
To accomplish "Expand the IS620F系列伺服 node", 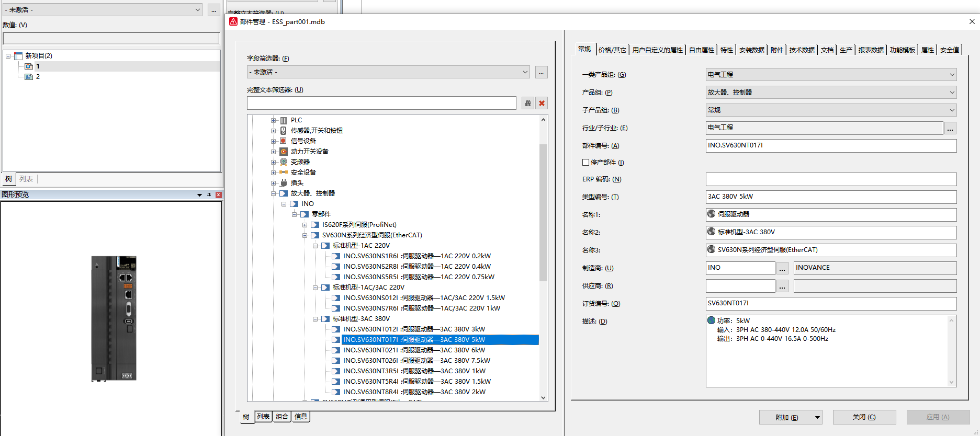I will [305, 225].
